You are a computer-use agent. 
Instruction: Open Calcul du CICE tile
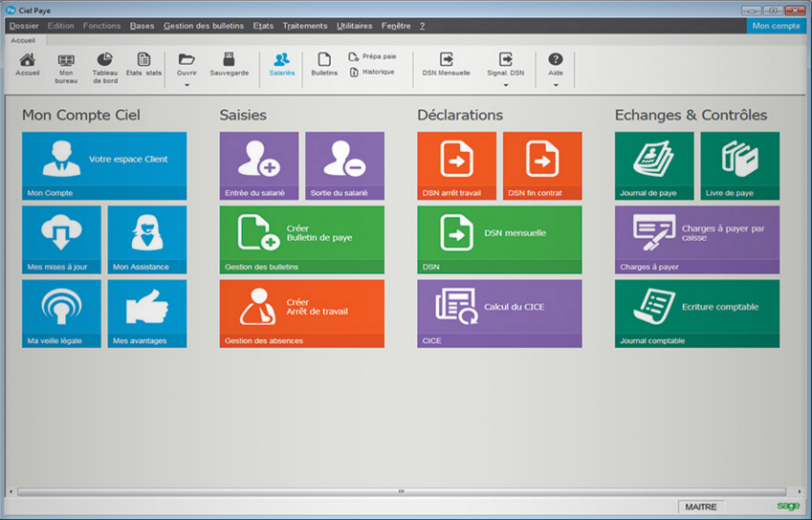[500, 314]
